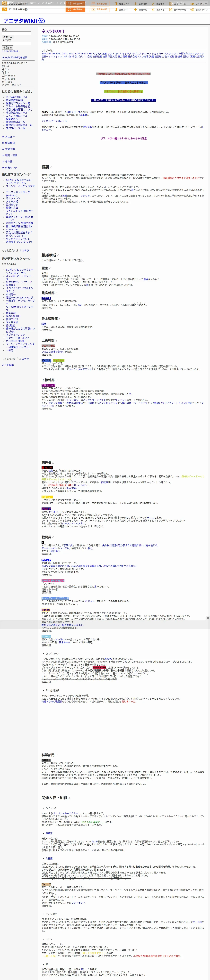Expand the 意見交換 sidebar section
Screen dimensions: 210x980
(x=8, y=149)
